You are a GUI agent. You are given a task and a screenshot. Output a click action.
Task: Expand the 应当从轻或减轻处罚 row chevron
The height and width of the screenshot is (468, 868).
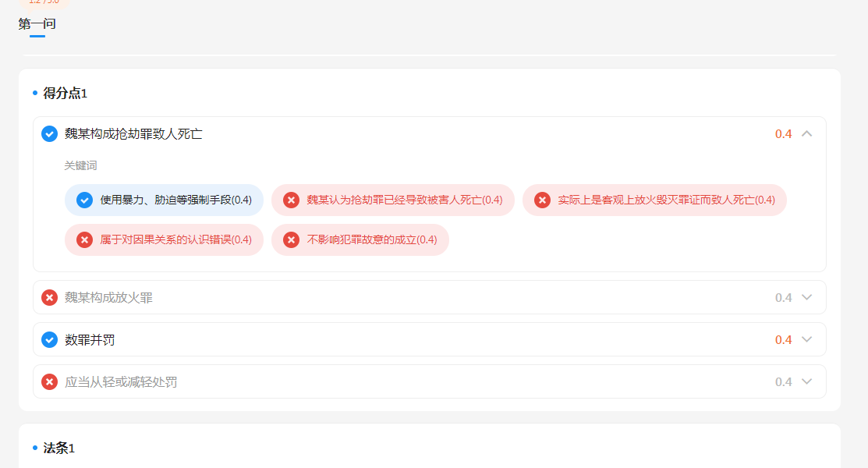807,381
